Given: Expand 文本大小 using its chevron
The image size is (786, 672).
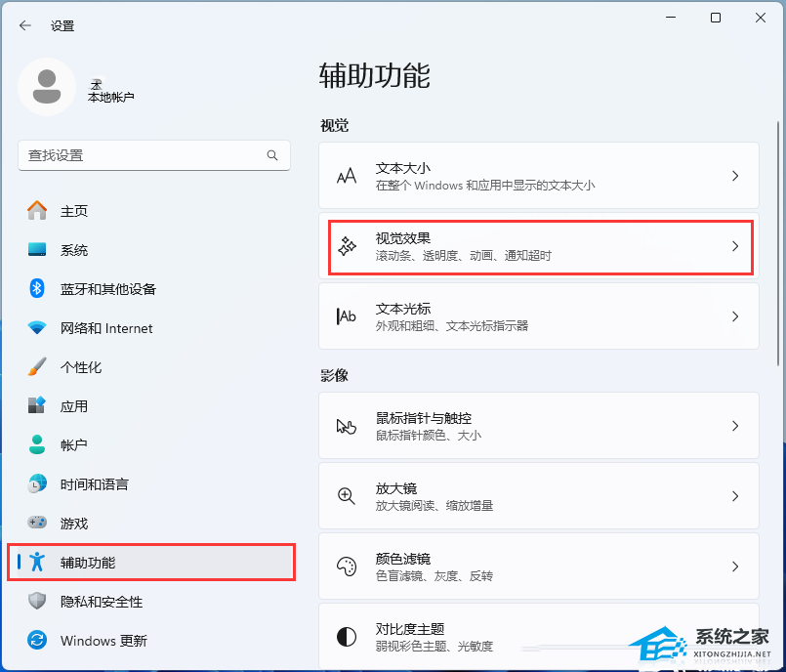Looking at the screenshot, I should point(735,176).
